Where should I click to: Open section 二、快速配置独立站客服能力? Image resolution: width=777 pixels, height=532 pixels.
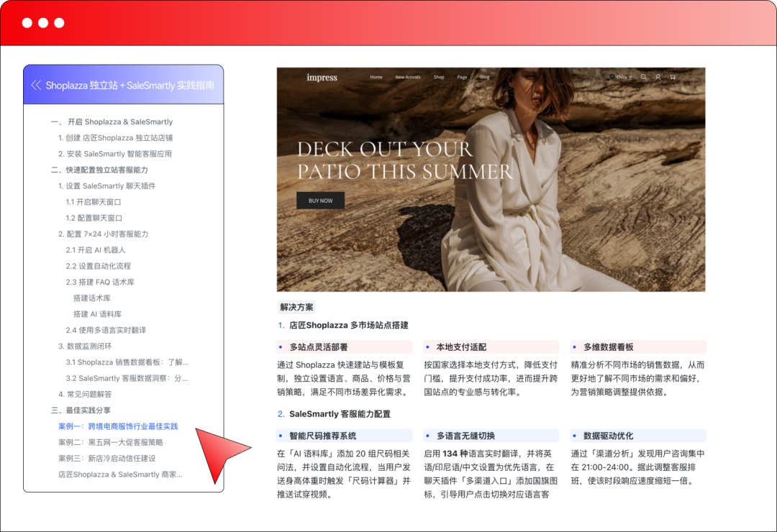click(99, 170)
